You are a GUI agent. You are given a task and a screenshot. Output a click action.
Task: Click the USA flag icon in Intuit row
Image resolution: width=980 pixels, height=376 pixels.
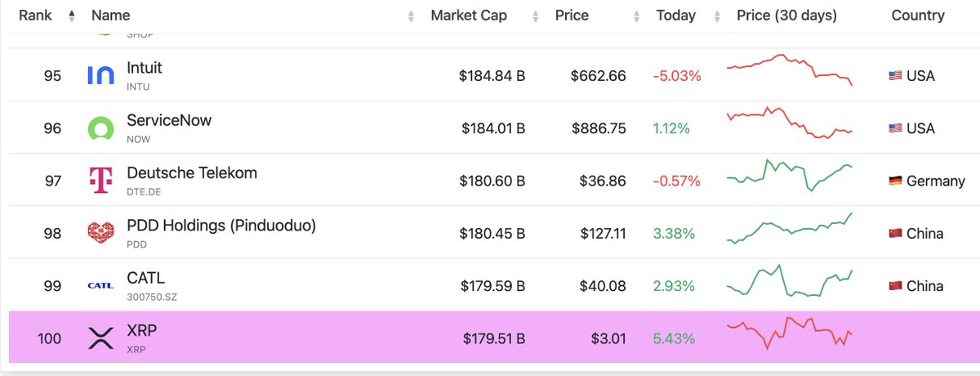(x=894, y=76)
